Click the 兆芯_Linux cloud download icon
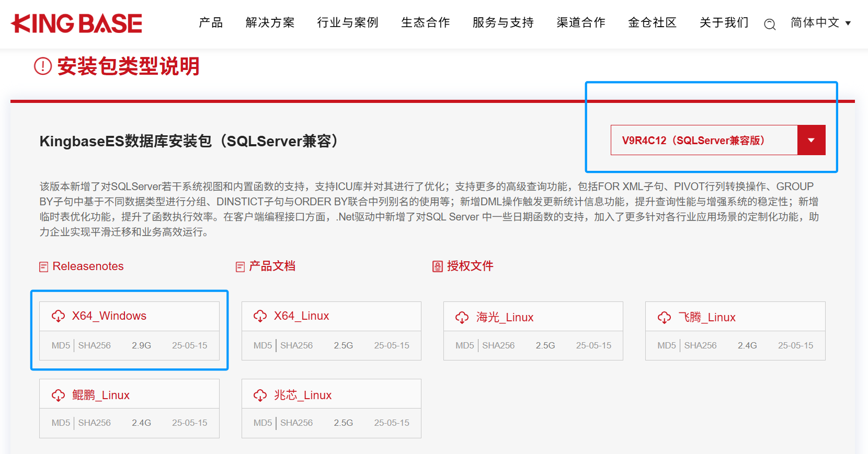 coord(260,395)
